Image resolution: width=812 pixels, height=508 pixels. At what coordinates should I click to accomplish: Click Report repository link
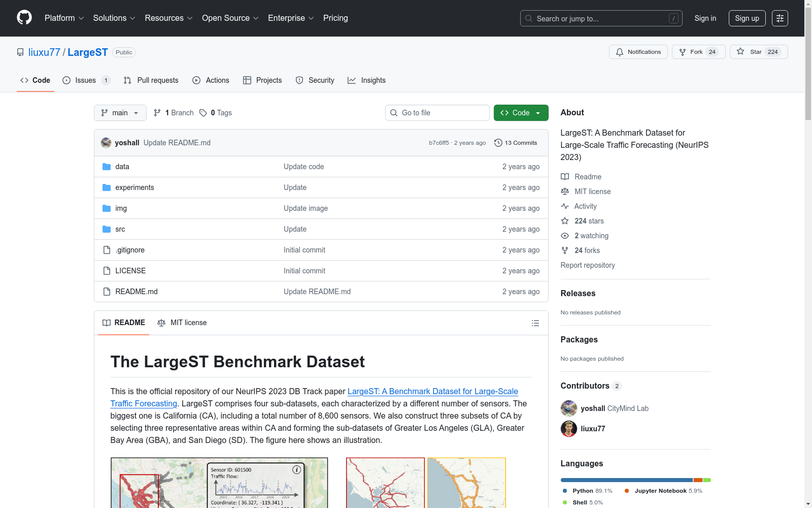tap(588, 265)
